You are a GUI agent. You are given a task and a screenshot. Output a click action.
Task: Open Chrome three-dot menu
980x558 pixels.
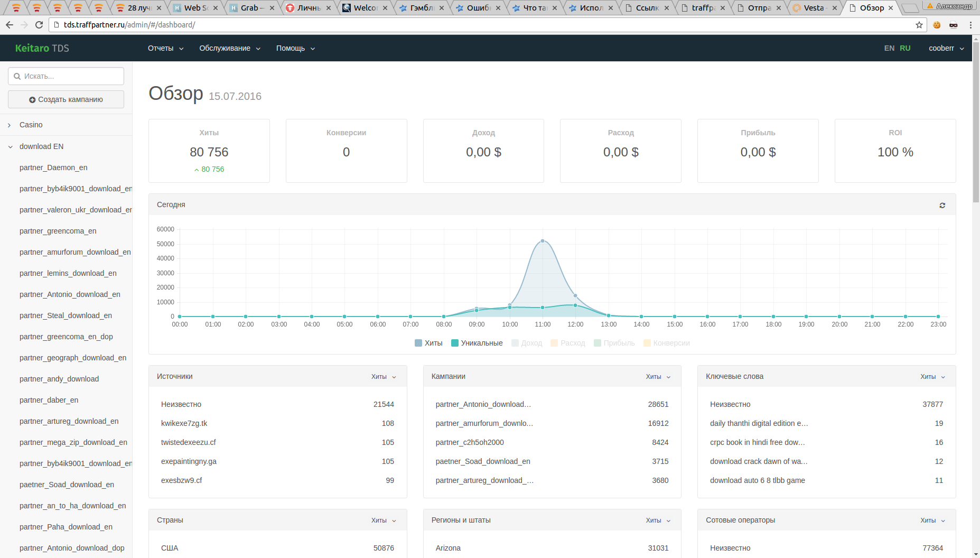tap(970, 25)
